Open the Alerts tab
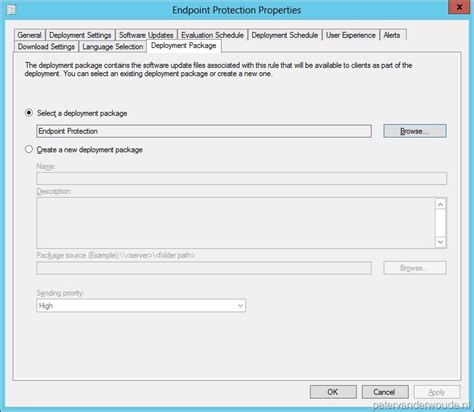Viewport: 474px width, 412px height. (392, 35)
